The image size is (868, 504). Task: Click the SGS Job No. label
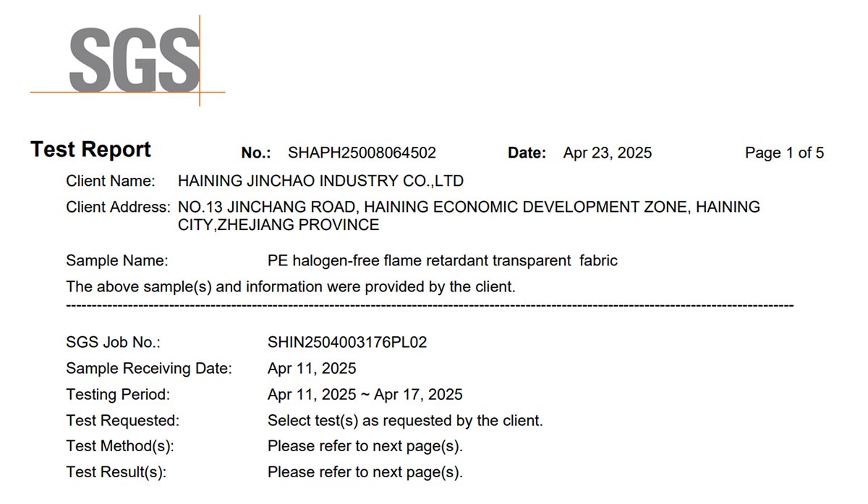[113, 343]
